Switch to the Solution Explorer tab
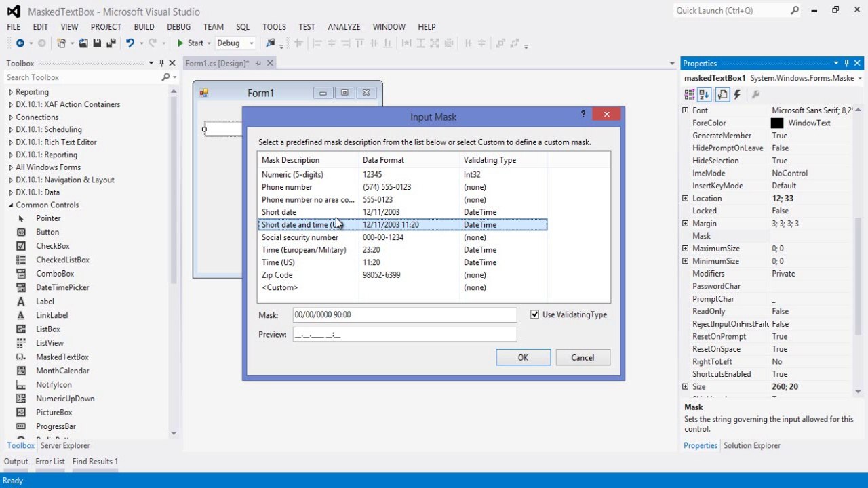 pos(751,445)
